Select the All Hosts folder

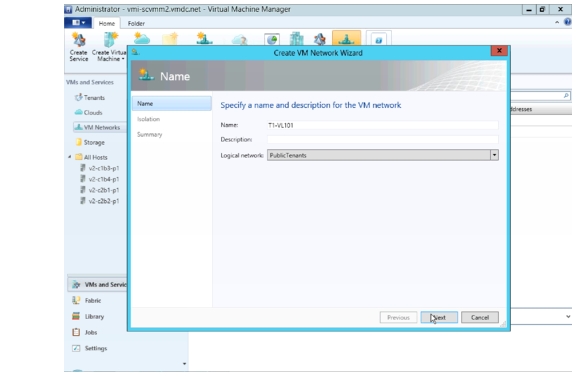[x=91, y=157]
